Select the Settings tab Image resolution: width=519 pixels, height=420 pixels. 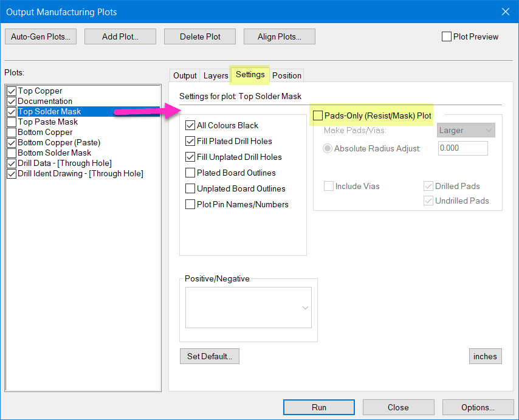tap(250, 75)
